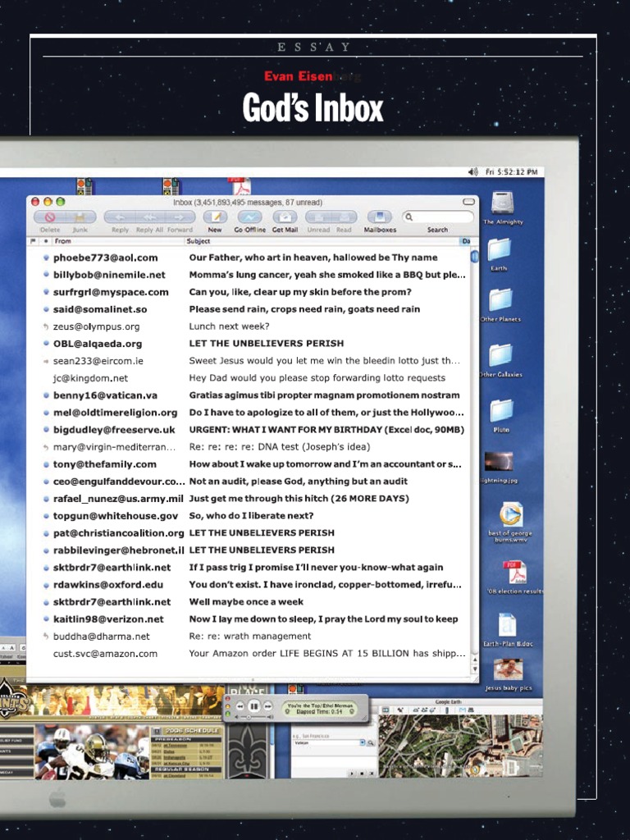
Task: Skip to previous track in iTunes
Action: (240, 706)
